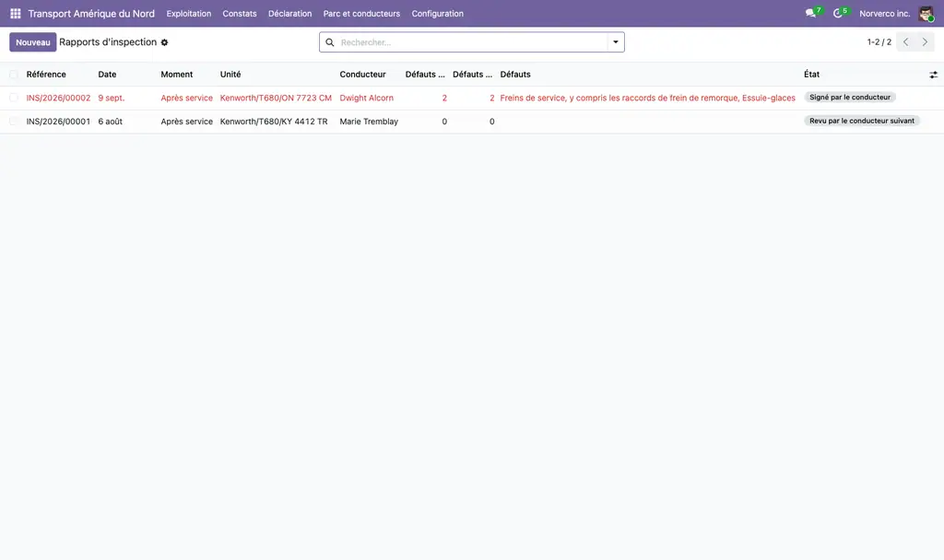Screen dimensions: 944x560
Task: Open the apps grid menu icon
Action: [x=15, y=13]
